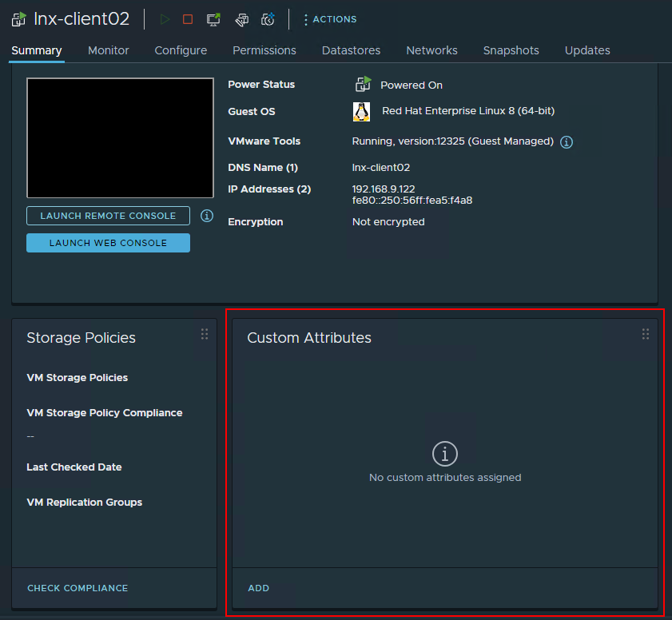Switch to the Monitor tab
The height and width of the screenshot is (620, 672).
click(x=108, y=50)
